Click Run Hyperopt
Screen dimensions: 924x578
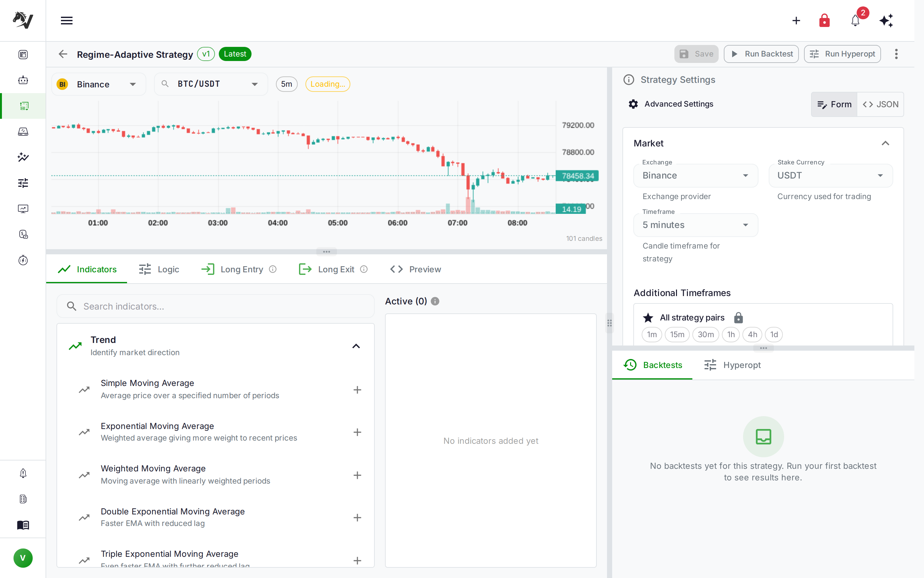coord(842,54)
